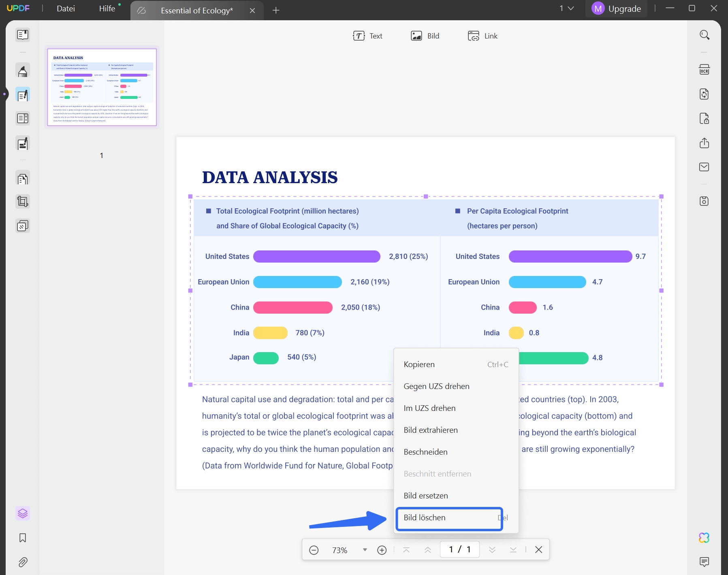This screenshot has width=728, height=575.
Task: Choose Beschneiden from context menu
Action: [x=456, y=452]
